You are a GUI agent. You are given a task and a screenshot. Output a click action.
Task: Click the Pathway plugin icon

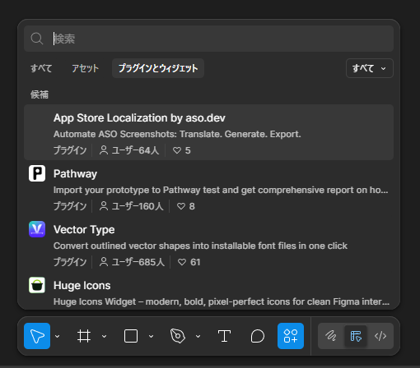[37, 174]
